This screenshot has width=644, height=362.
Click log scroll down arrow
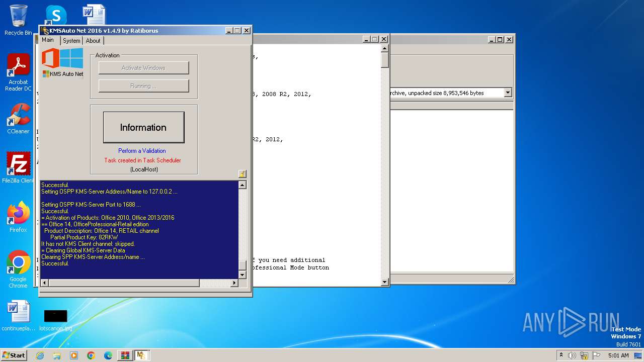point(243,275)
